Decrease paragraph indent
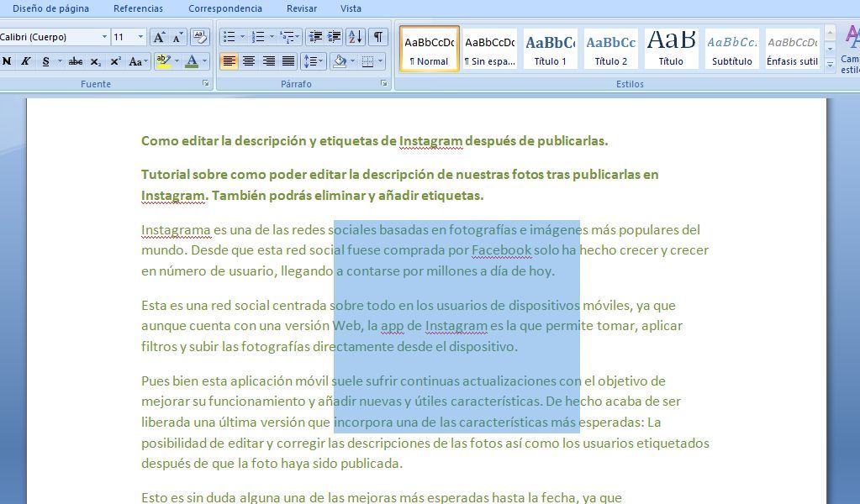 (314, 37)
